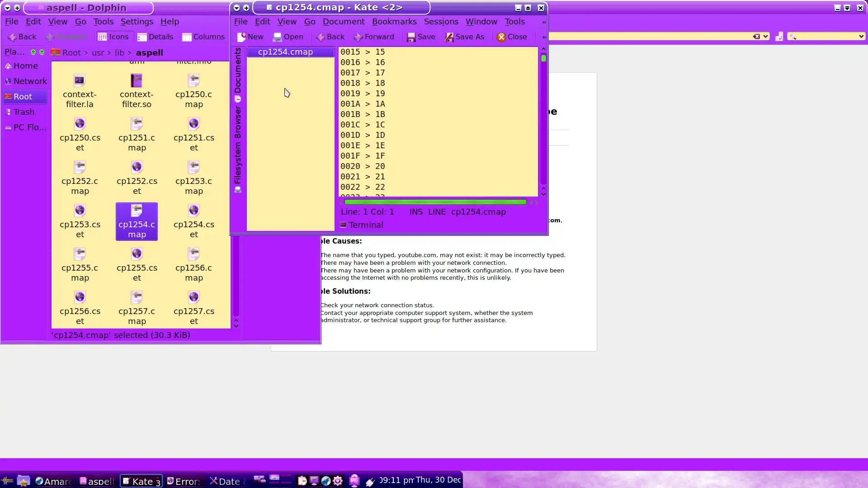This screenshot has height=488, width=868.
Task: Switch Dolphin to Details view mode
Action: tap(155, 37)
